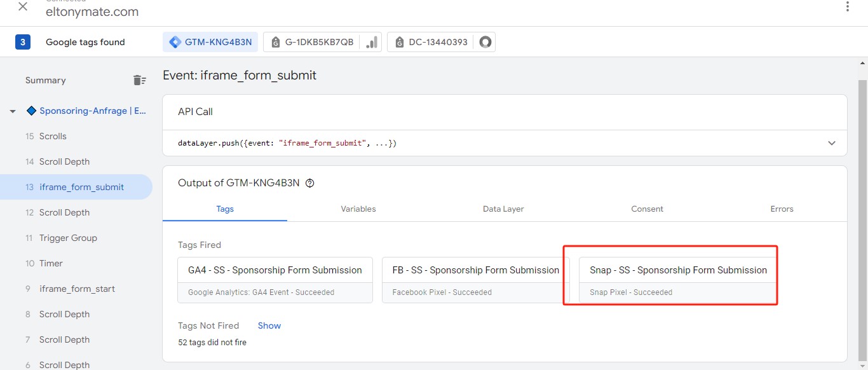Open the Errors tab
868x370 pixels.
tap(782, 209)
